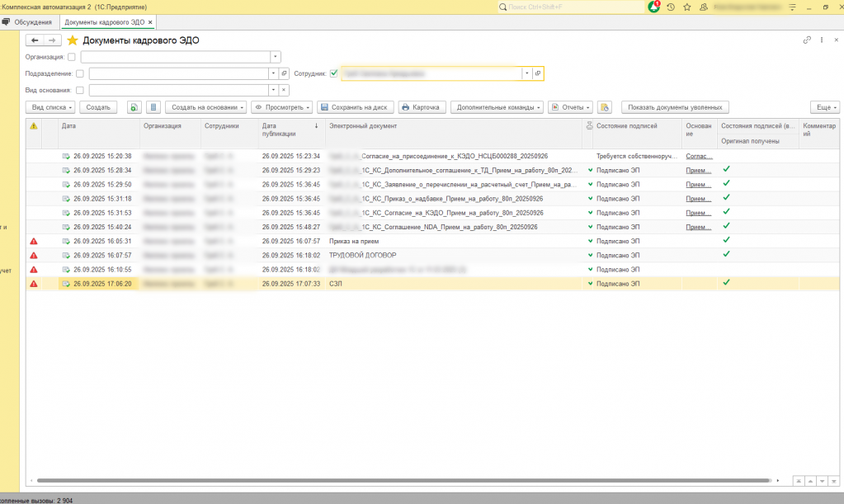Click original-received checkmark on ТРУДОВОЙ ДОГОВОР row

(x=726, y=254)
